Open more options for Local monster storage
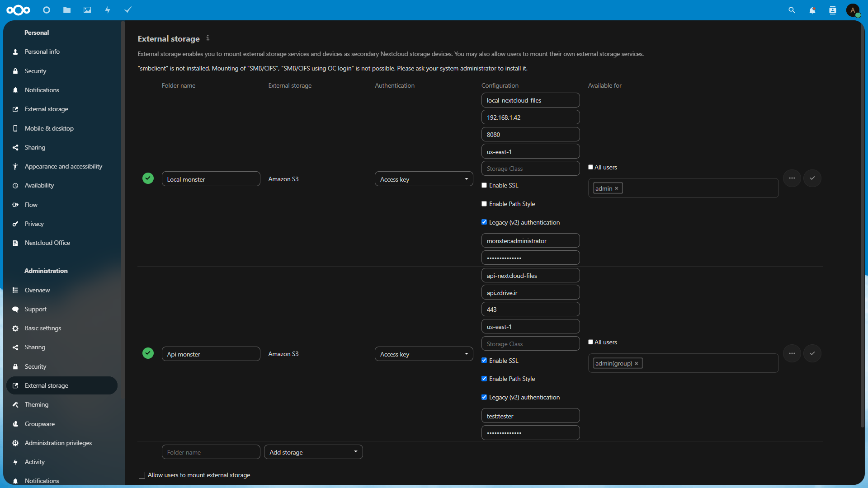 click(792, 178)
